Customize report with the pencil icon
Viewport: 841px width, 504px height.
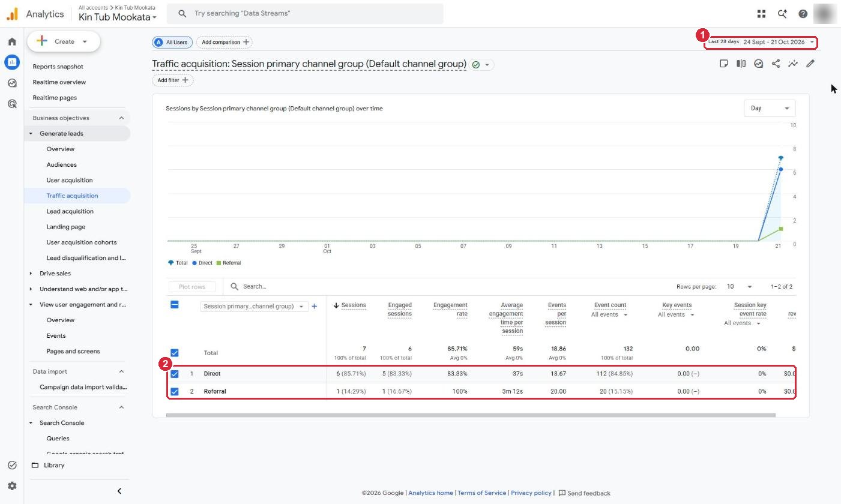(x=810, y=64)
